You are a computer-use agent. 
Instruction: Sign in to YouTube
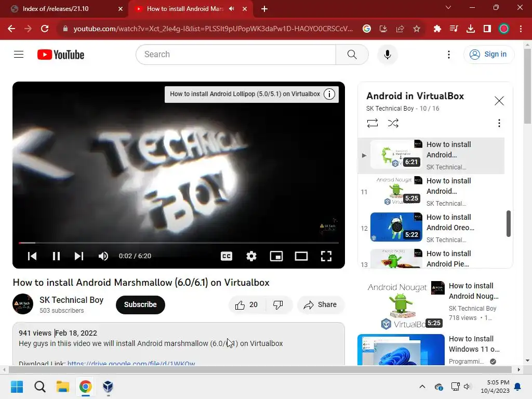click(x=488, y=54)
